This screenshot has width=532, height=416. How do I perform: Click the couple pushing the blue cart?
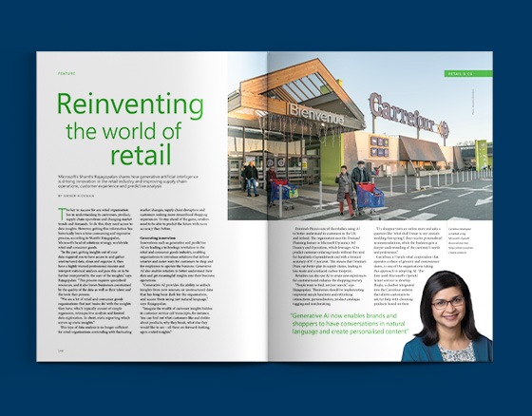359,190
